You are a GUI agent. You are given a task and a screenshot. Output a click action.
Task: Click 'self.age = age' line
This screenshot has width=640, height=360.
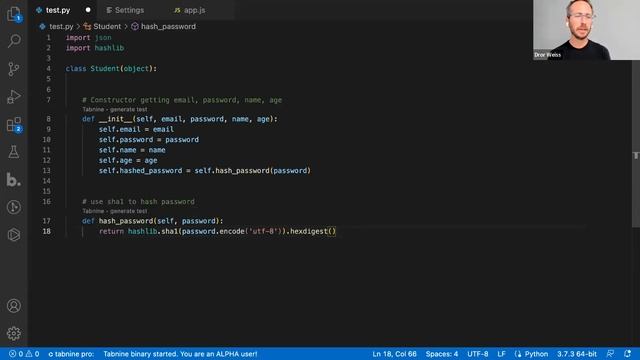128,160
